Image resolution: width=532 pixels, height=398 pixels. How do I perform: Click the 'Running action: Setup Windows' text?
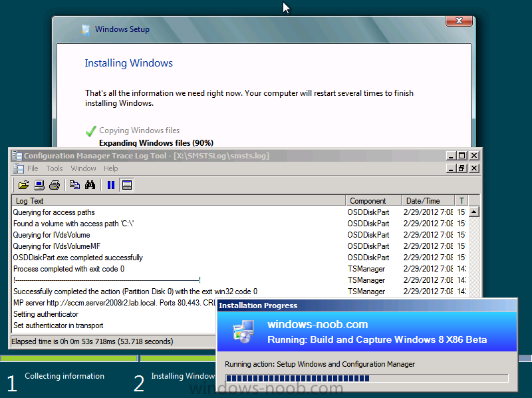(320, 364)
